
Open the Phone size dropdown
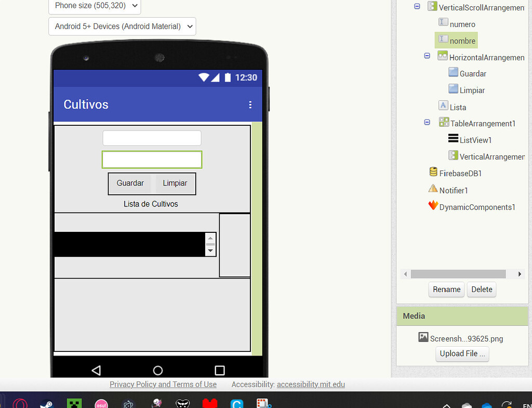95,6
